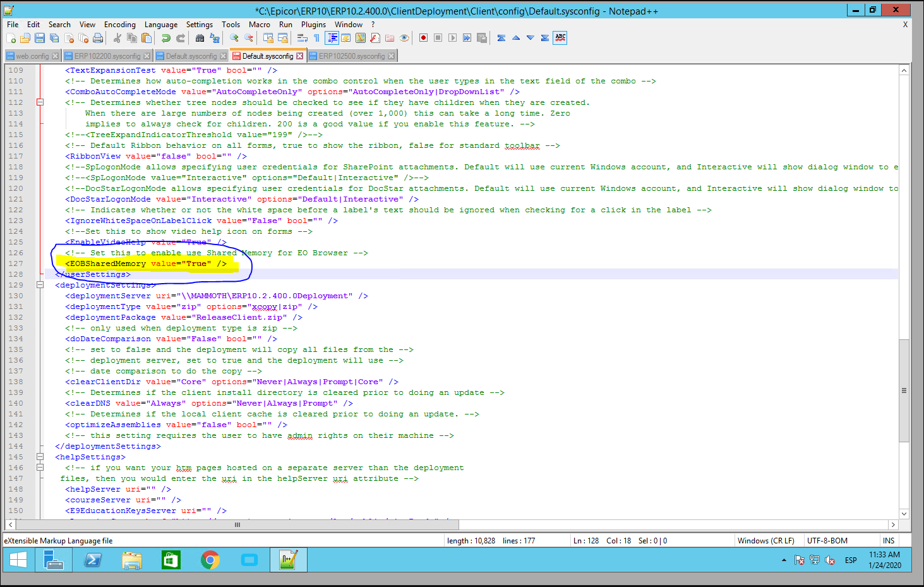Open PowerShell from the taskbar
924x587 pixels.
pos(93,560)
